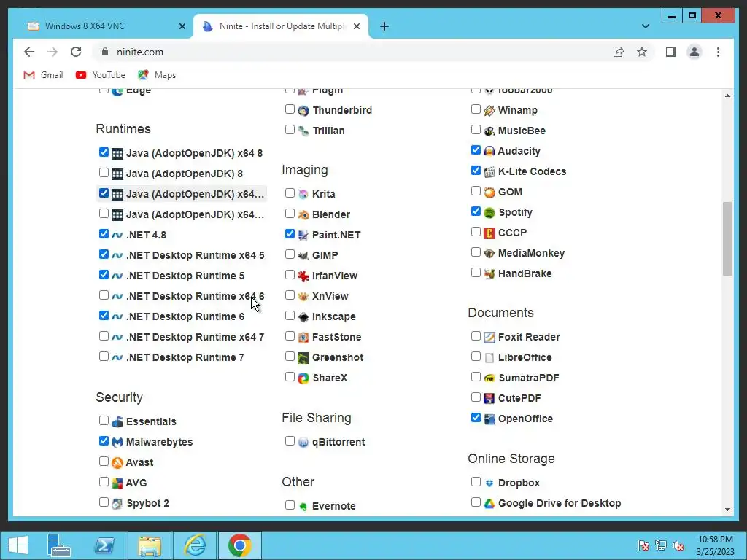Screen dimensions: 747x560
Task: Open the YouTube bookmark
Action: 101,75
